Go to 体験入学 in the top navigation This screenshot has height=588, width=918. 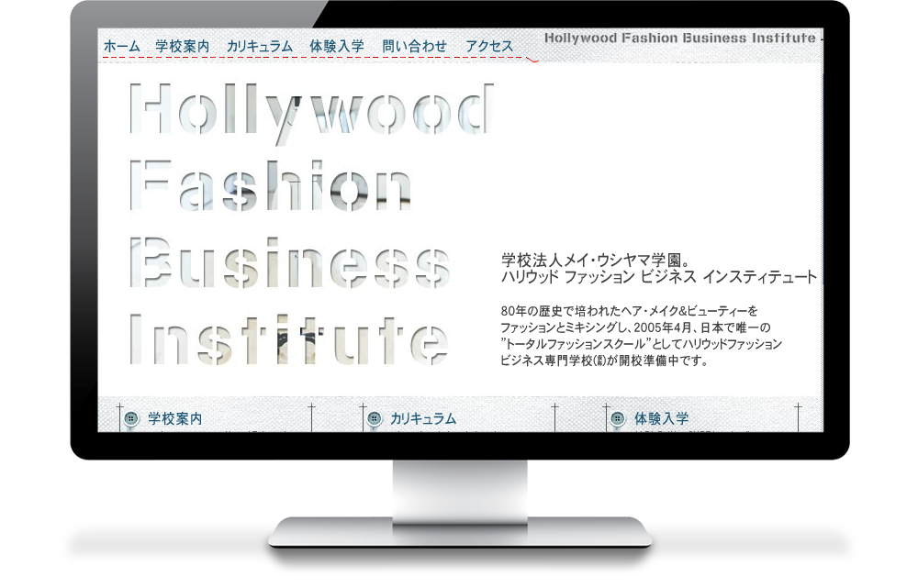click(x=337, y=47)
